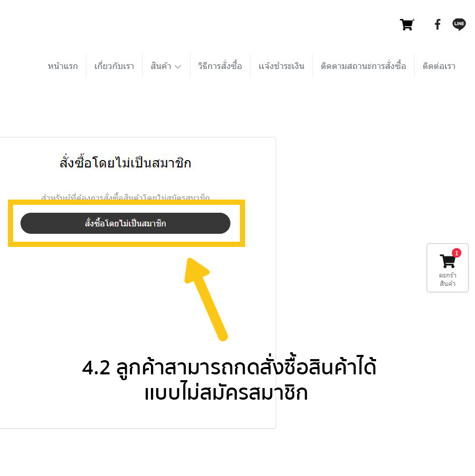
Task: Open the shopping cart icon in header
Action: 407,25
